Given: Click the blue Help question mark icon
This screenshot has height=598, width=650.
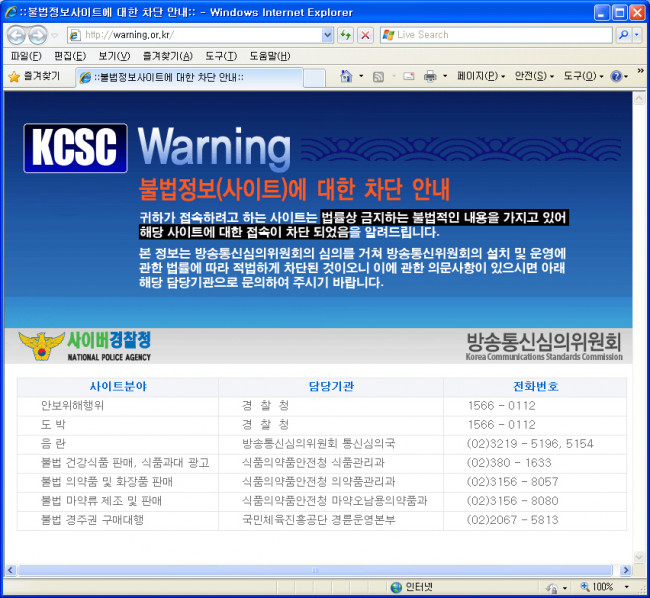Looking at the screenshot, I should [616, 76].
